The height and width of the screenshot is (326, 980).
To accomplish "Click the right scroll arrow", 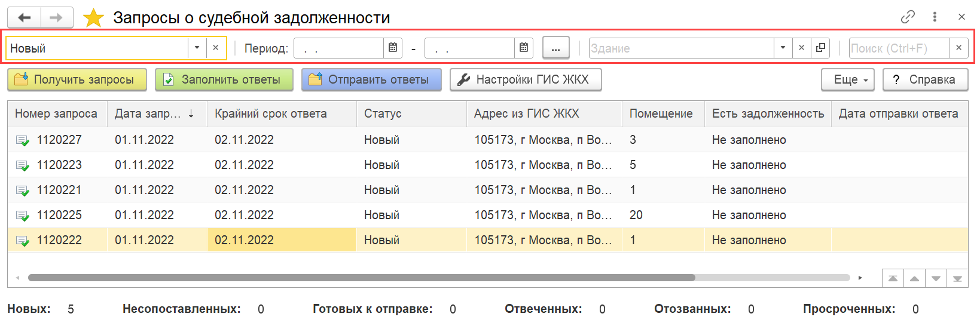I will coord(860,278).
